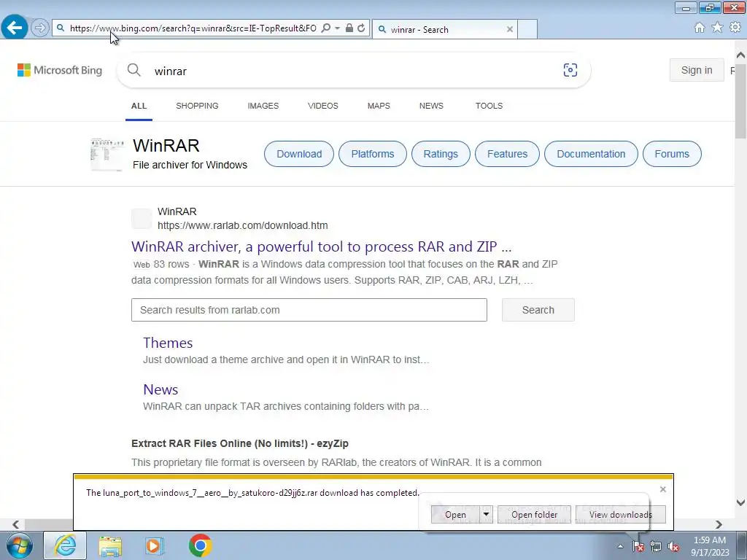This screenshot has height=560, width=747.
Task: Switch to the IMAGES tab
Action: 263,106
